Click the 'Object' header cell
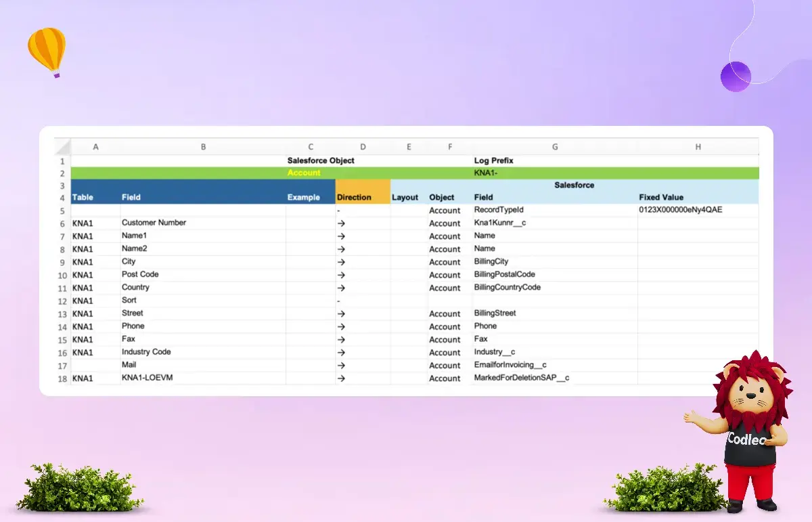812x522 pixels. [x=450, y=198]
